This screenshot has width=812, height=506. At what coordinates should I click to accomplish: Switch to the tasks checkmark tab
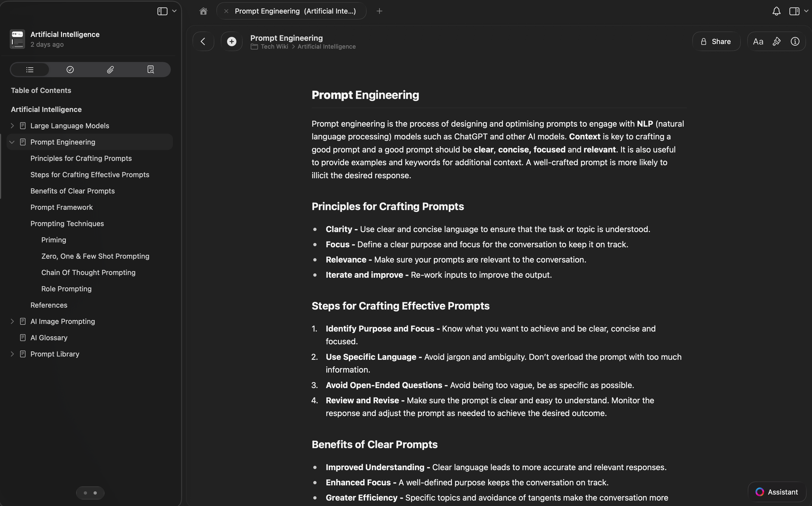coord(70,70)
